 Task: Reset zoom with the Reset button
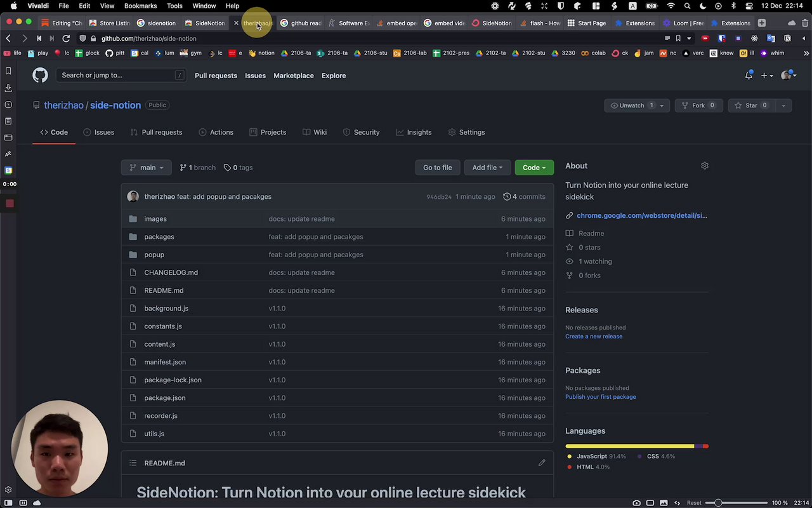(x=694, y=503)
